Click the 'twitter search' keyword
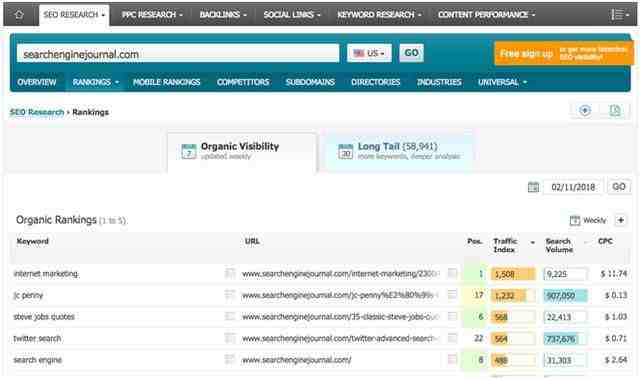 pos(37,338)
